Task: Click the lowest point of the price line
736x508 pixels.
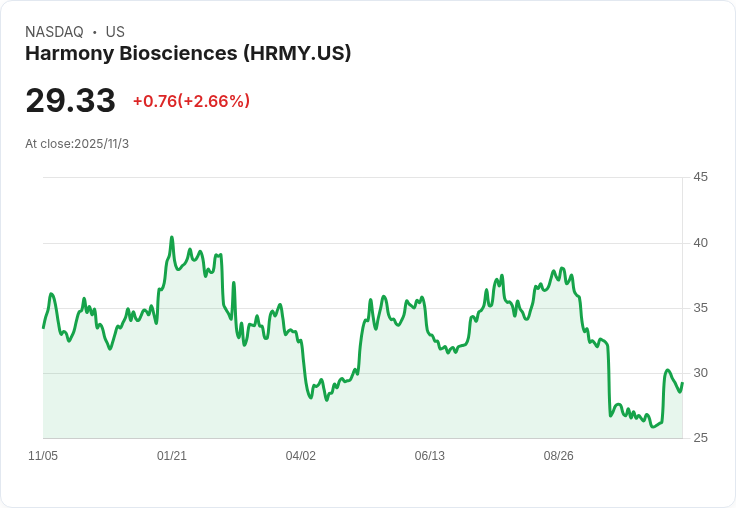Action: point(653,427)
